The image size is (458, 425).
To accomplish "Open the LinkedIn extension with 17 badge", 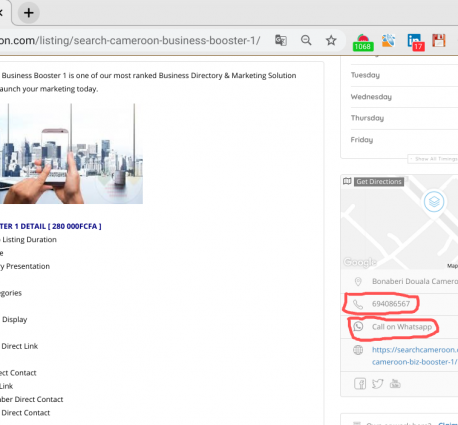I will [416, 42].
